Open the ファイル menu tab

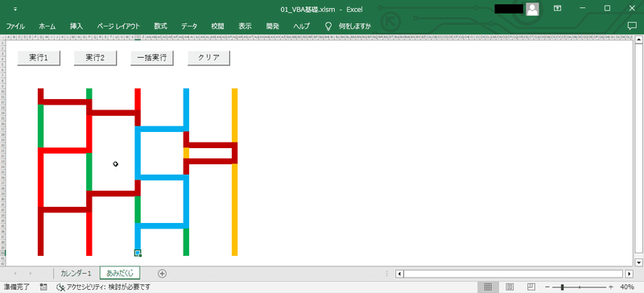[15, 27]
